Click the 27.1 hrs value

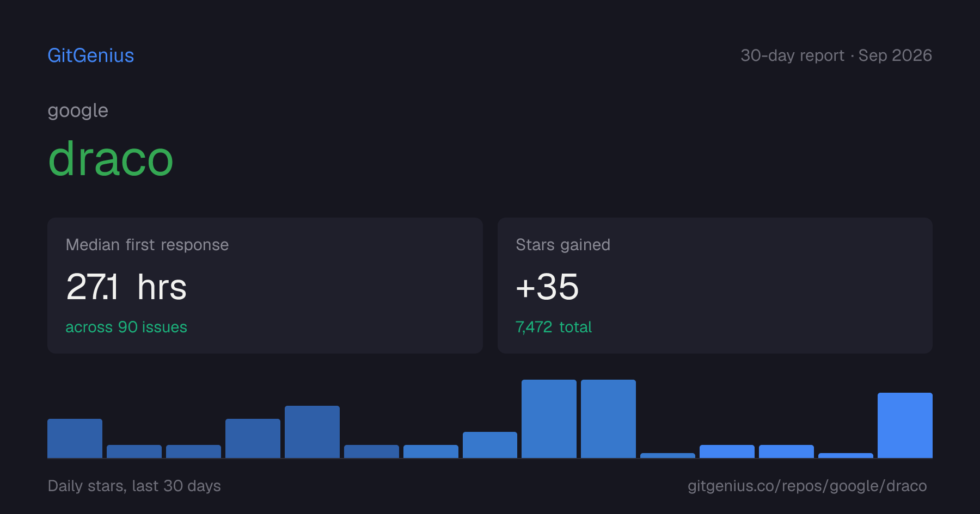[126, 287]
